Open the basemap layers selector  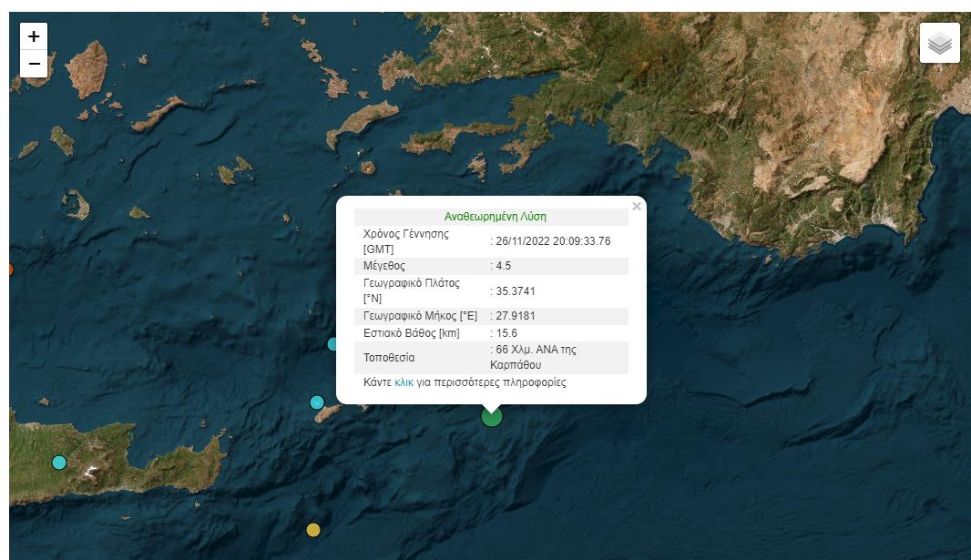click(939, 42)
